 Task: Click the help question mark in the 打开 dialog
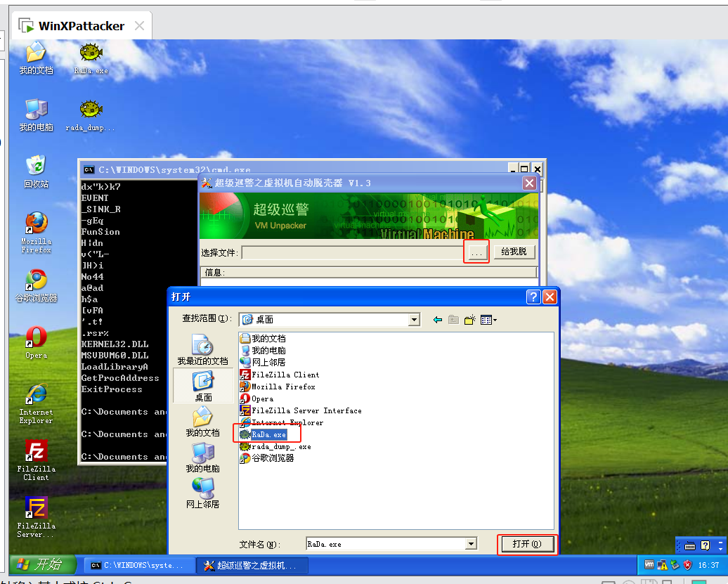point(533,297)
